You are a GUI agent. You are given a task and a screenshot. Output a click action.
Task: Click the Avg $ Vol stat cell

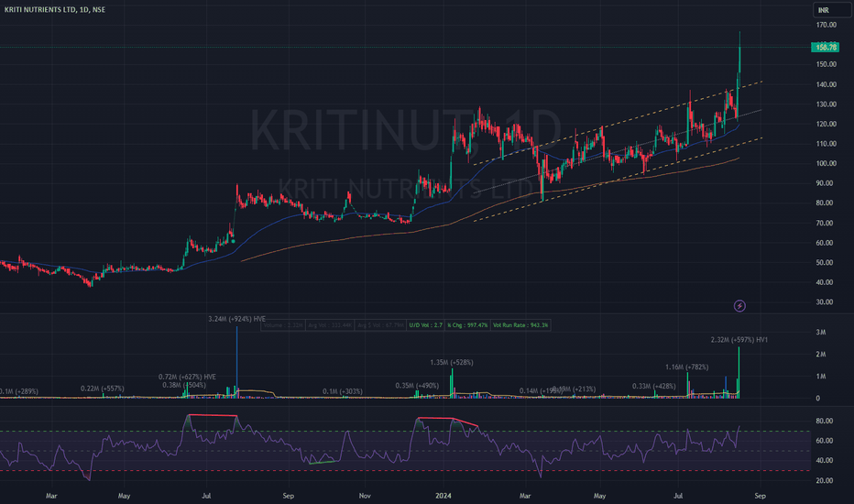point(380,325)
